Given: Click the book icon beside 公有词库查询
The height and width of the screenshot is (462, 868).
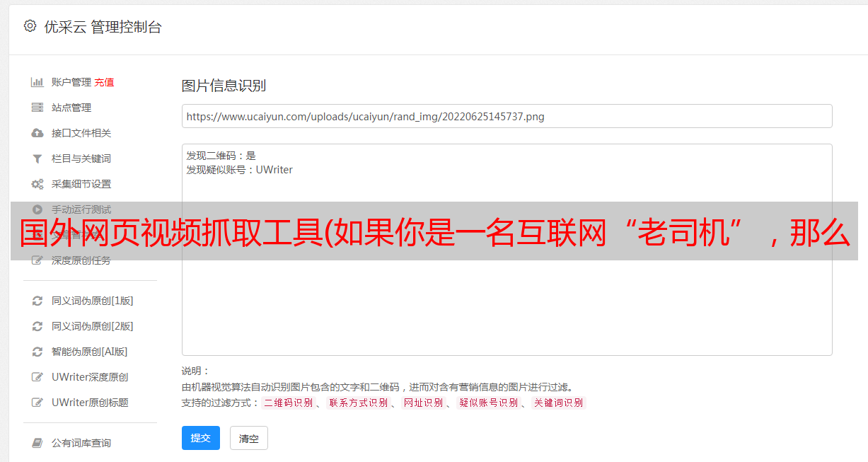Looking at the screenshot, I should pos(37,443).
